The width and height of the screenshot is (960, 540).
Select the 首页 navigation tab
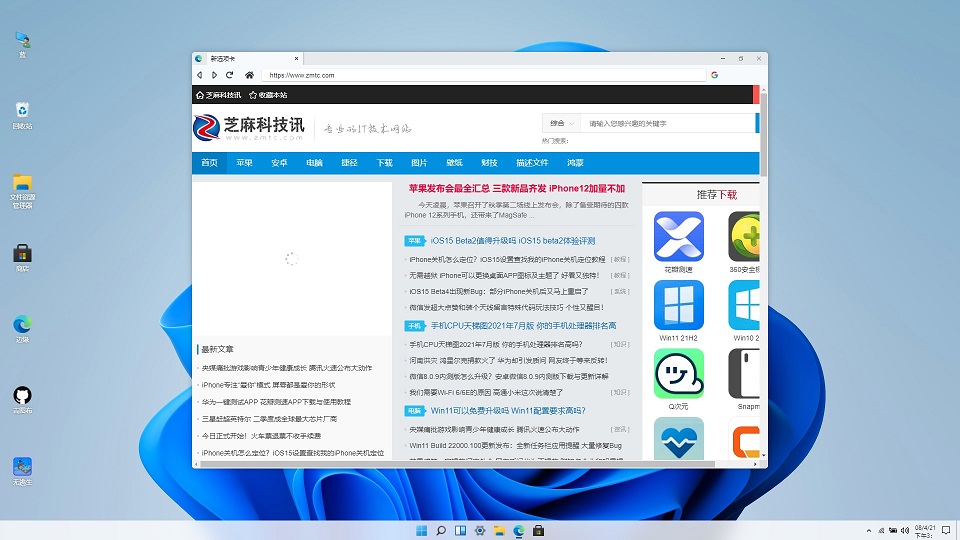pos(209,163)
